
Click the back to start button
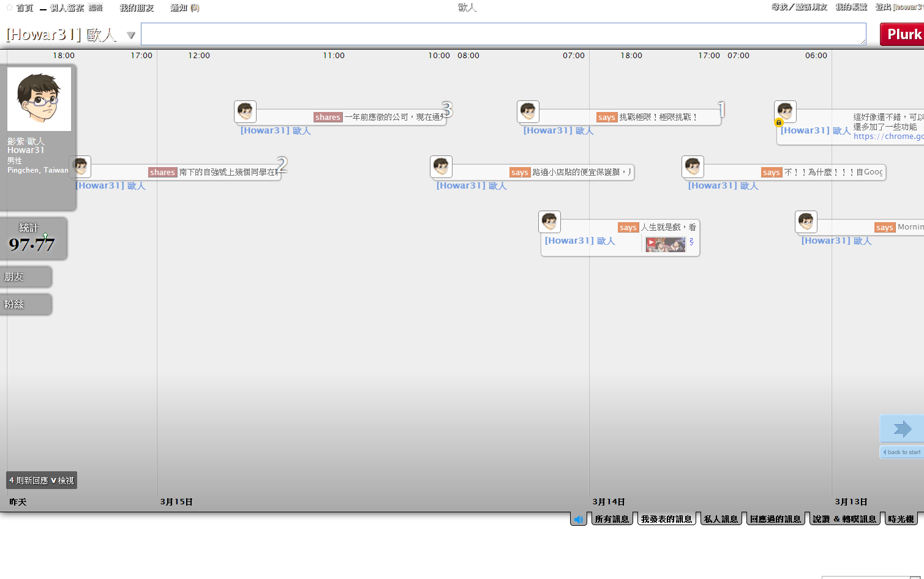(902, 452)
